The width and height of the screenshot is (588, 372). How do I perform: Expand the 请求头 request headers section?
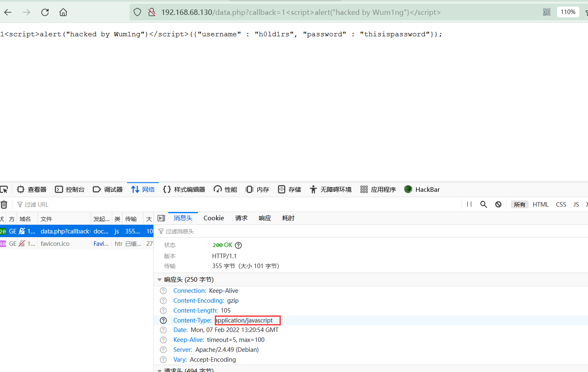(160, 370)
